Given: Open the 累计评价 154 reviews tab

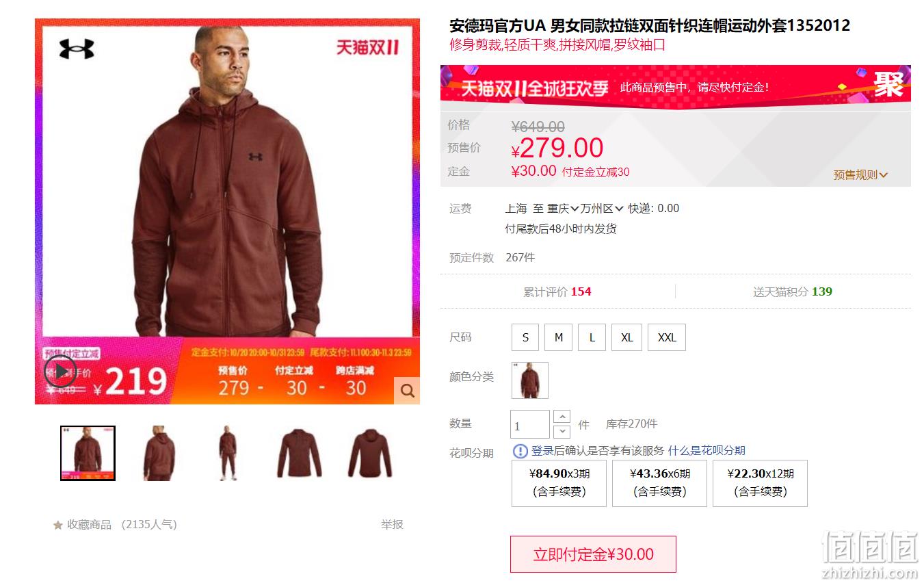Looking at the screenshot, I should (x=557, y=291).
